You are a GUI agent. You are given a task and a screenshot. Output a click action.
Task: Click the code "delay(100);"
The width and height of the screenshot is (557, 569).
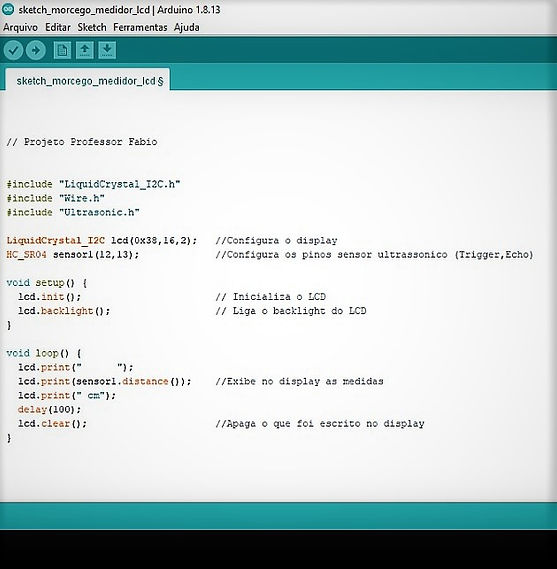[x=50, y=410]
